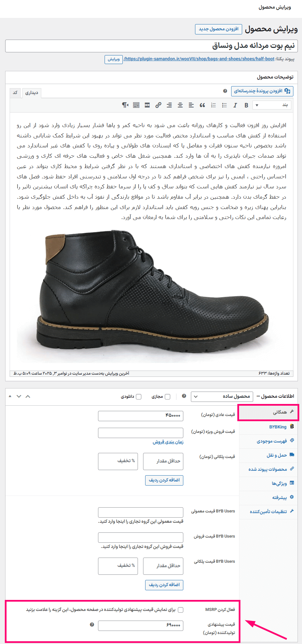Open the بند paragraph format dropdown

(x=272, y=105)
